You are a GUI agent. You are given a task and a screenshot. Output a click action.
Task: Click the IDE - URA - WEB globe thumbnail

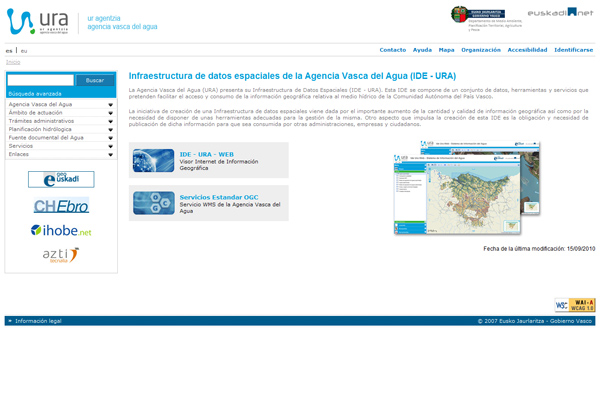(x=153, y=160)
